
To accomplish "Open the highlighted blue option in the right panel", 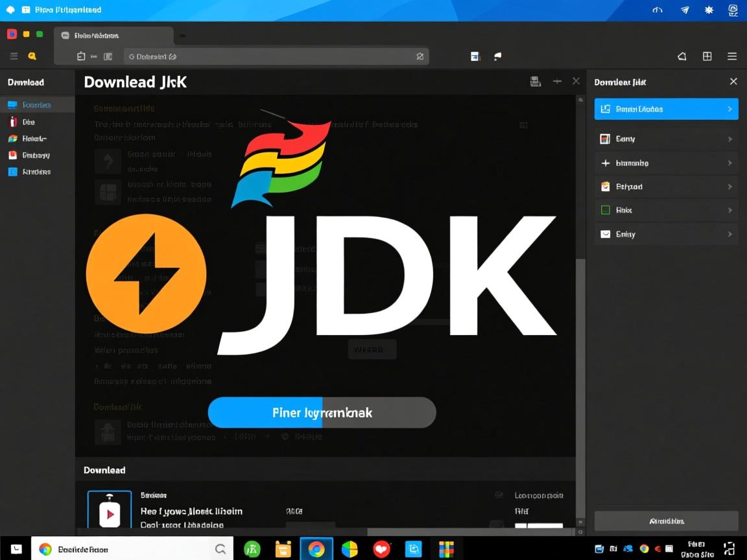I will tap(666, 109).
